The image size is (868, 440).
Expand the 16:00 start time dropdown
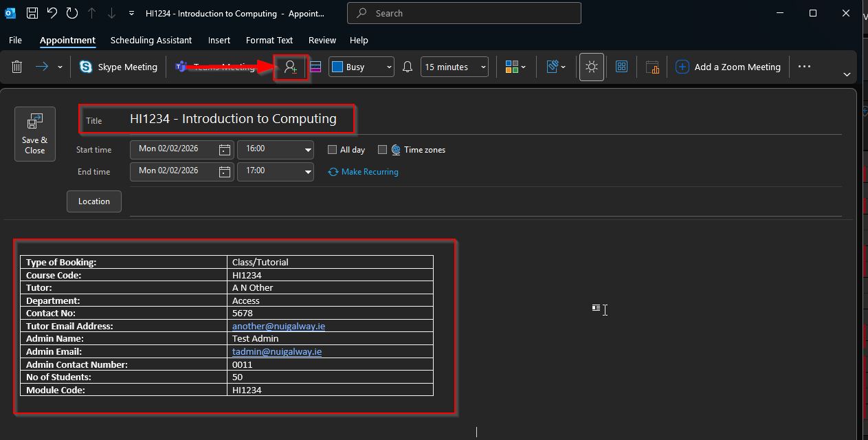coord(308,149)
